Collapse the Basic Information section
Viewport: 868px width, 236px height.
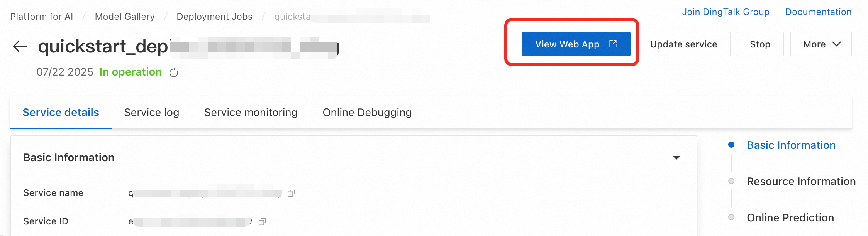tap(676, 157)
